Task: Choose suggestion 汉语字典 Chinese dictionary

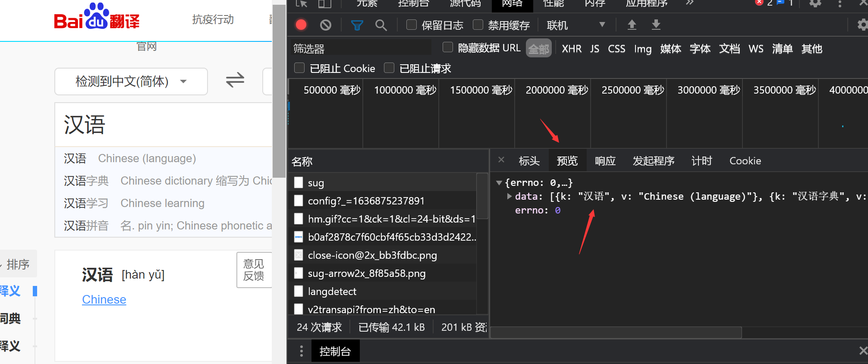Action: tap(164, 181)
